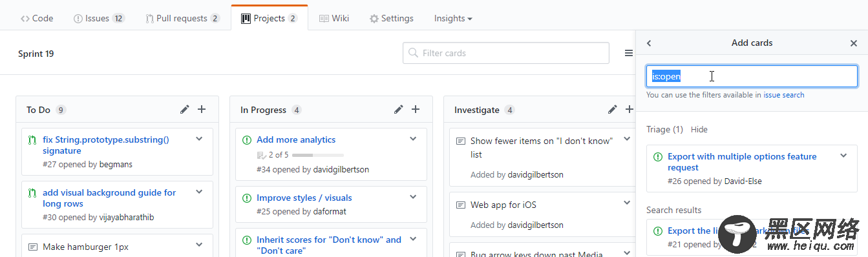This screenshot has height=257, width=868.
Task: Click the Filter cards search field
Action: click(506, 53)
